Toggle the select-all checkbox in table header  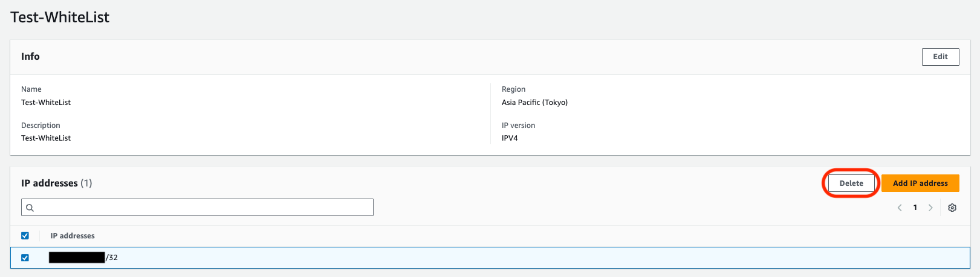(x=25, y=235)
